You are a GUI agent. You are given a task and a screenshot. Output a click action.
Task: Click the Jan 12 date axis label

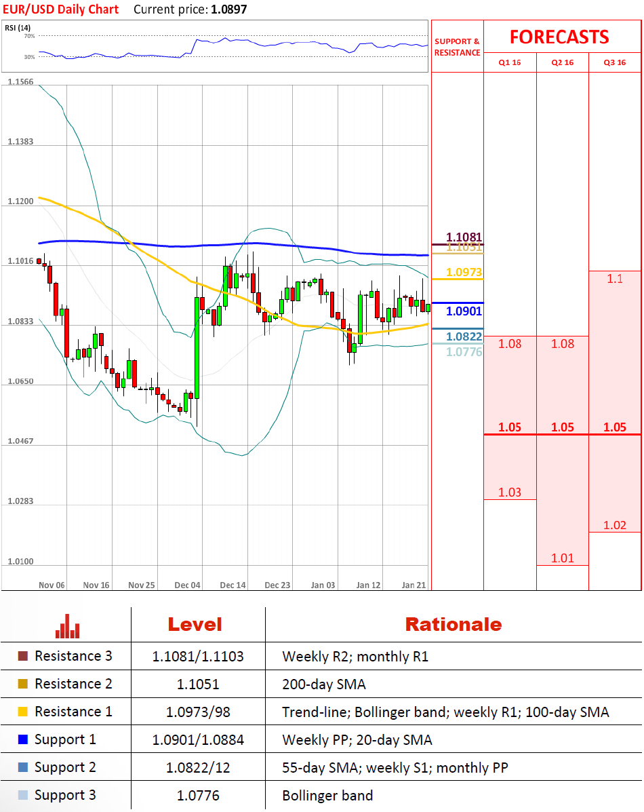click(368, 585)
